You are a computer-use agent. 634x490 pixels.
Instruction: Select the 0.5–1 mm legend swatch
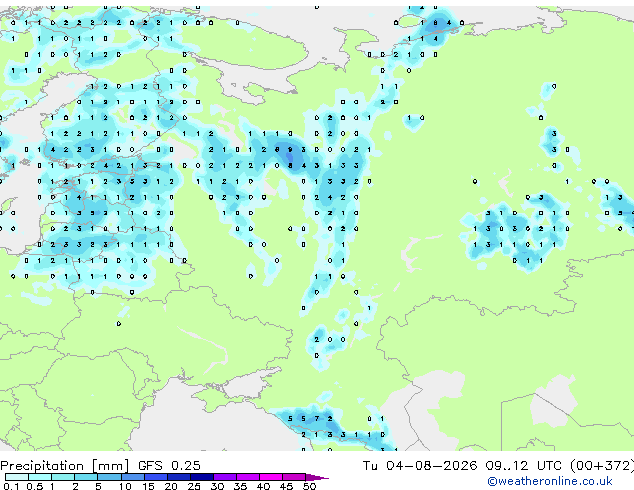40,477
